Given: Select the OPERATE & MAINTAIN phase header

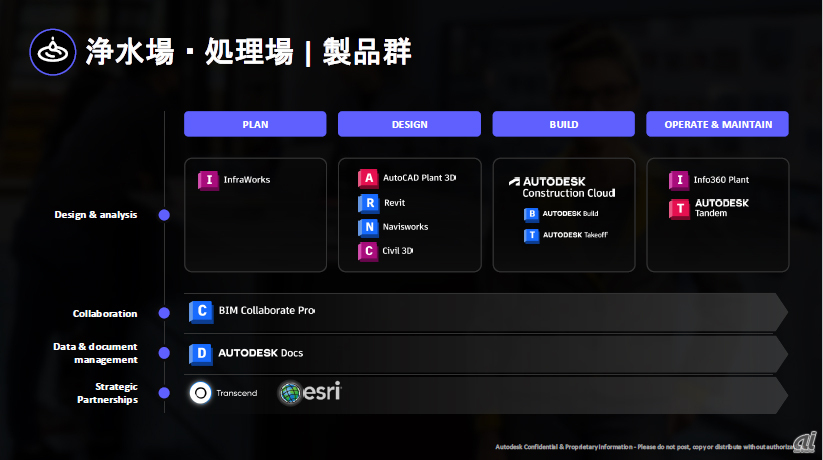Looking at the screenshot, I should click(718, 124).
